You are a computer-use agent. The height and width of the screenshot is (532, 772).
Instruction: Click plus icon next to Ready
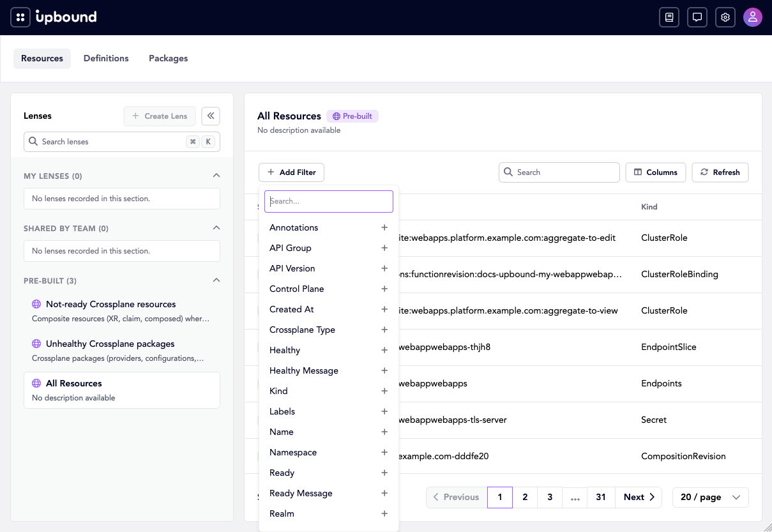384,473
